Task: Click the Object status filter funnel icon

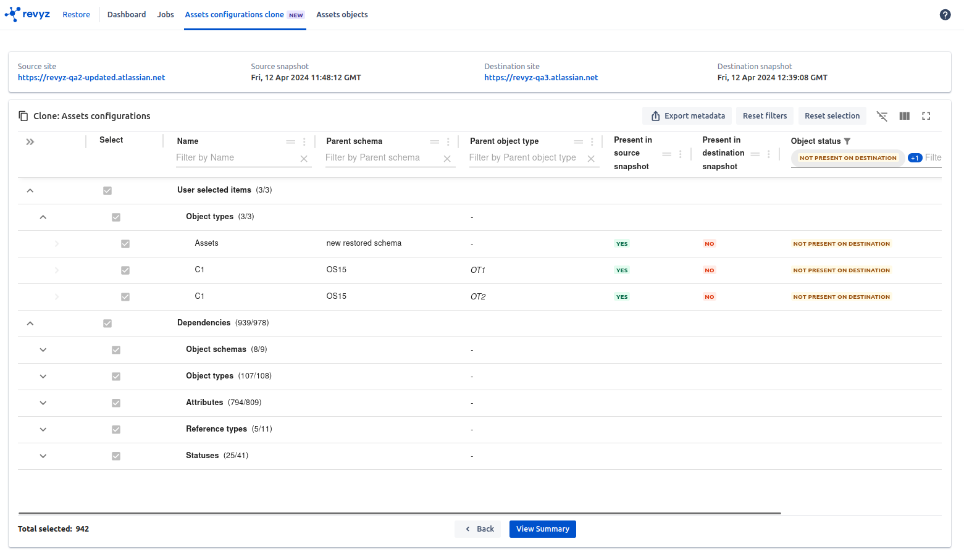Action: [x=847, y=141]
